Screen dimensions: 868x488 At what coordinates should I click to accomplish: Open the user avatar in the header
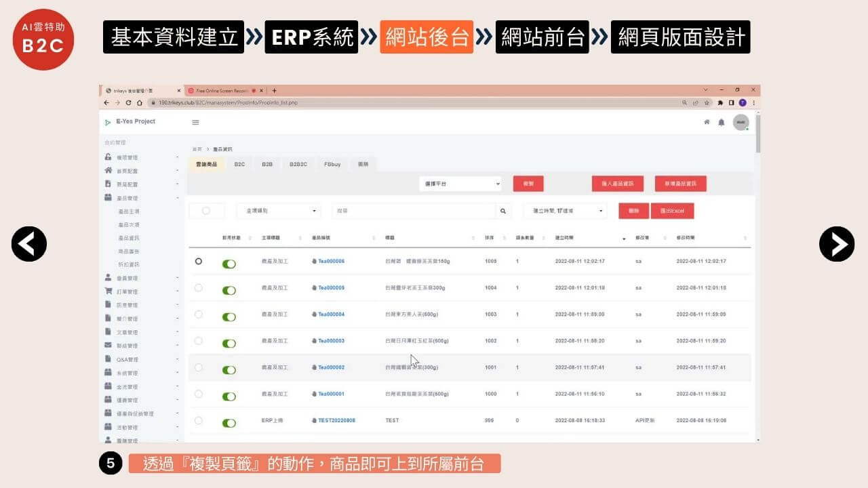coord(741,123)
